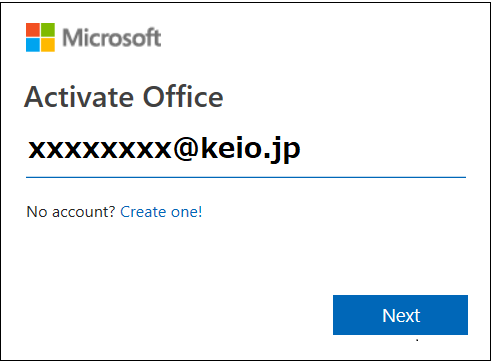Screen dimensions: 491x361
Task: Click the gray Microsoft wordmark text
Action: click(x=112, y=37)
